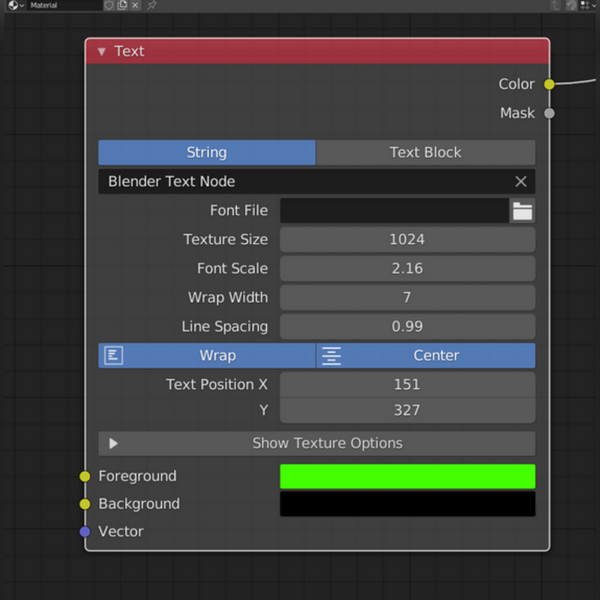Click the Vector input socket
The image size is (600, 600).
click(x=85, y=532)
